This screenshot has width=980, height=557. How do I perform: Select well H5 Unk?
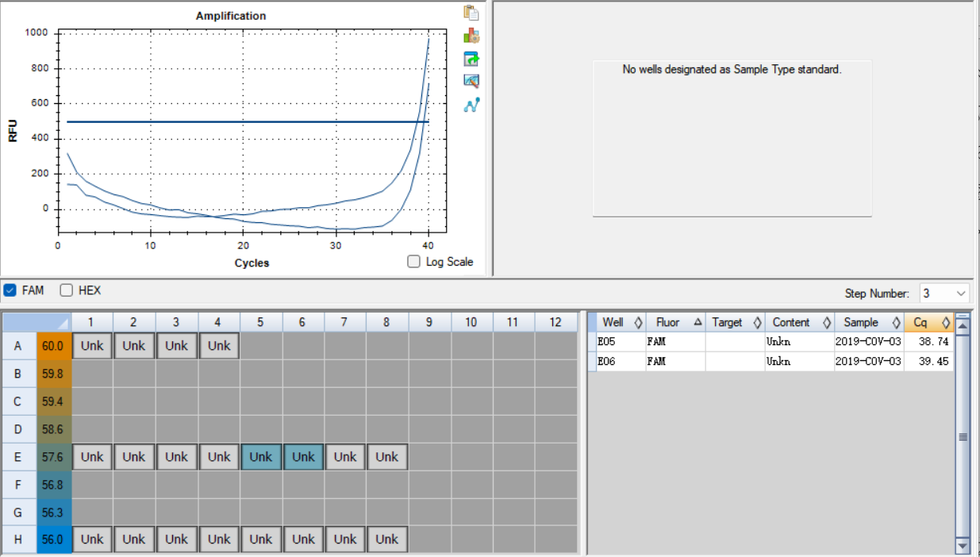[x=261, y=540]
